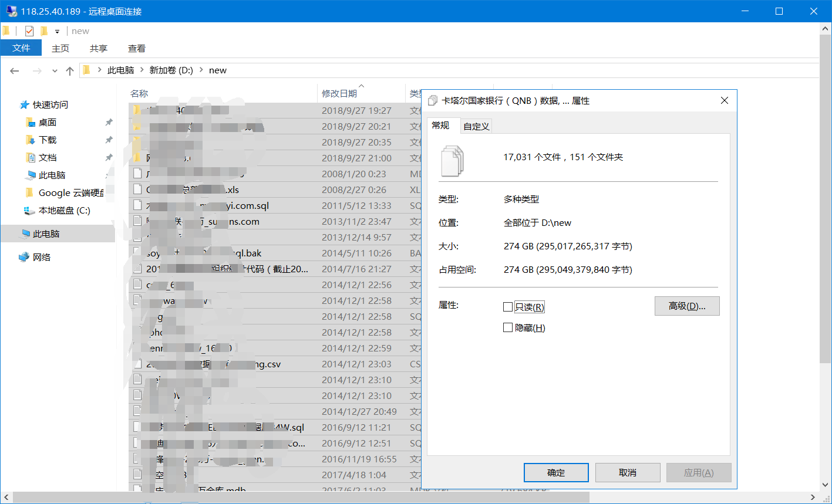Image resolution: width=832 pixels, height=504 pixels.
Task: Click the multi-file icon in properties dialog
Action: [x=453, y=161]
